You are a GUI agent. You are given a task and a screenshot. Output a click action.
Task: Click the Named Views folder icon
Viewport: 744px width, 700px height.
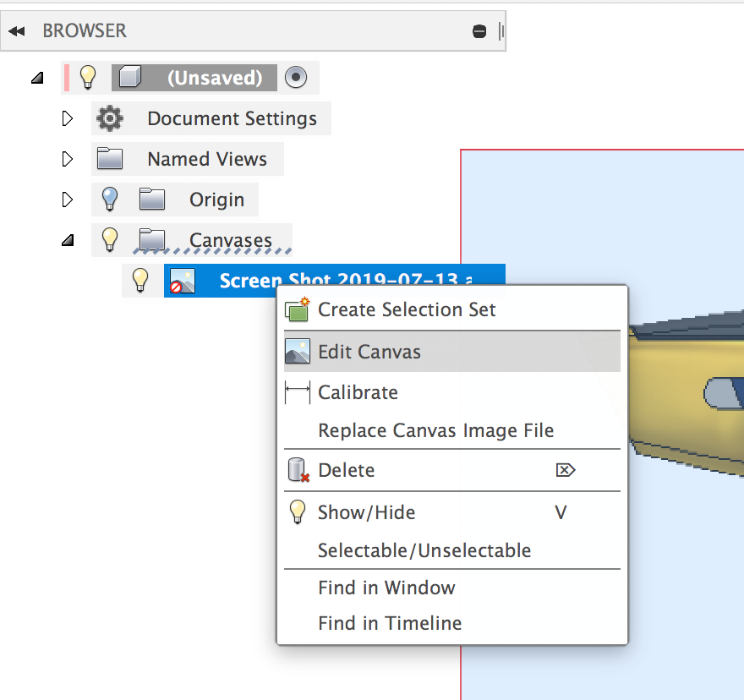pos(110,158)
